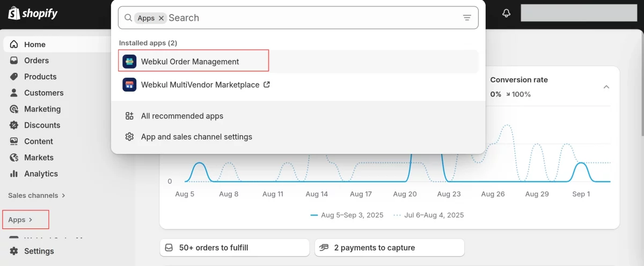Click the Webkul MultiVendor Marketplace app icon
Screen dimensions: 644x266
pyautogui.click(x=129, y=85)
